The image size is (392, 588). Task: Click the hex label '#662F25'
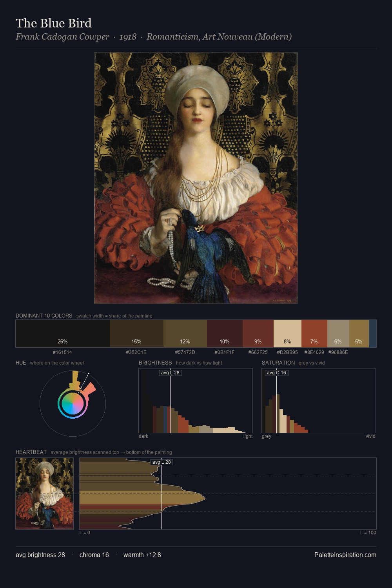click(x=258, y=352)
